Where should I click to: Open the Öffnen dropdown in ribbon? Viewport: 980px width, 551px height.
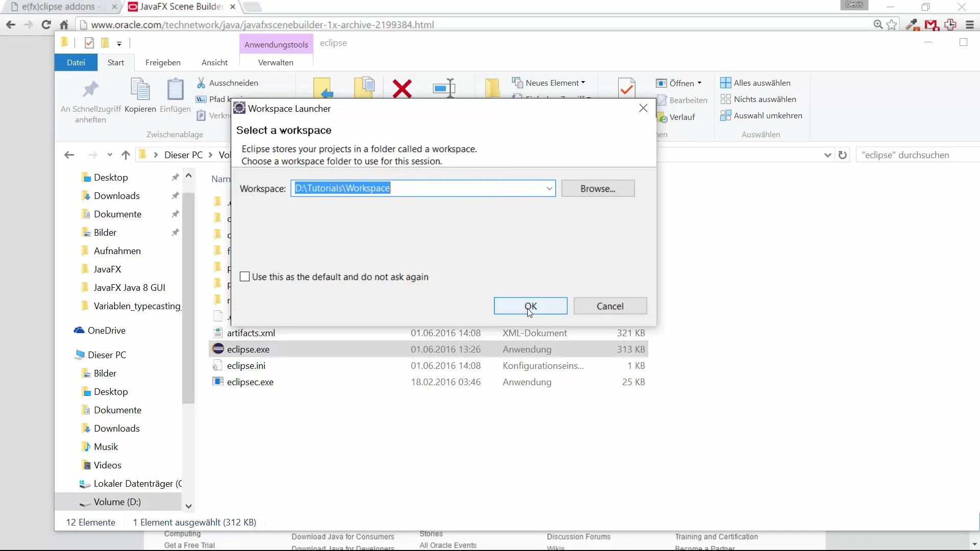pos(679,83)
